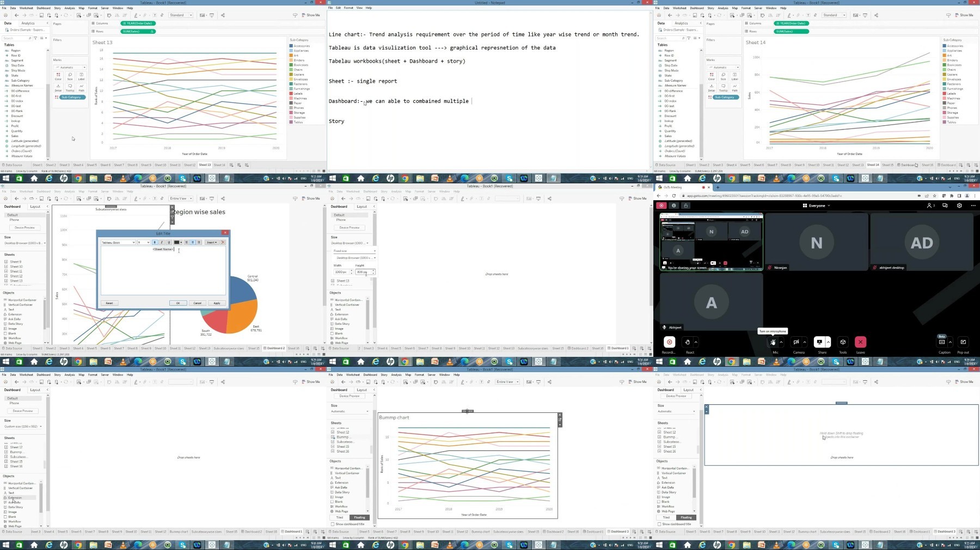980x550 pixels.
Task: Click the Edit Title text area
Action: [x=163, y=270]
